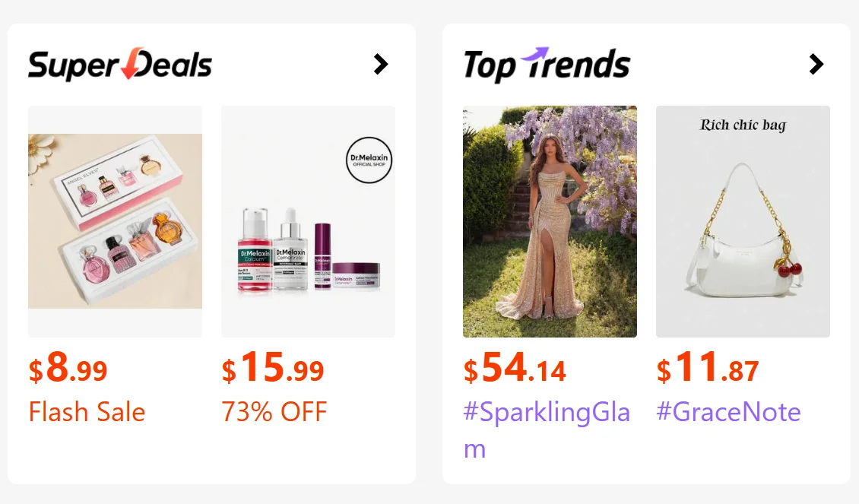Click the $11.87 price

(x=708, y=369)
